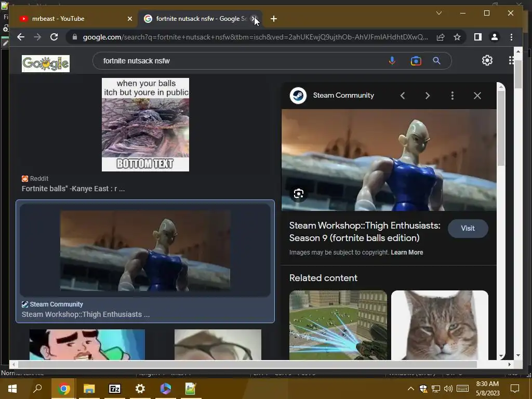Open the selected Steam figure thumbnail
This screenshot has width=532, height=399.
[145, 251]
